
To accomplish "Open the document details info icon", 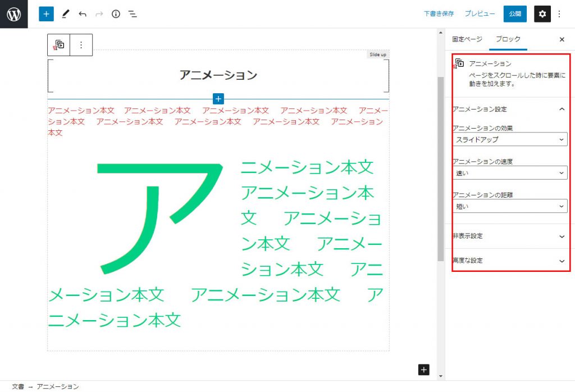I will tap(116, 14).
